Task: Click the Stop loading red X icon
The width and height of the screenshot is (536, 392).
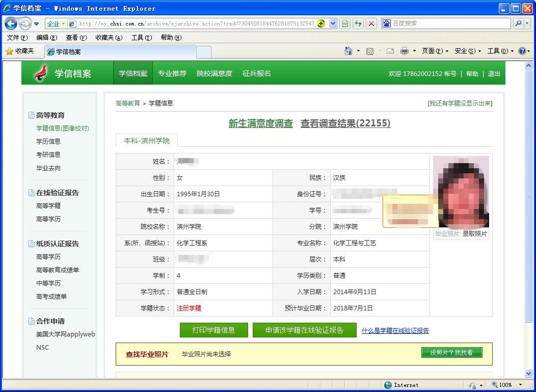Action: [371, 23]
